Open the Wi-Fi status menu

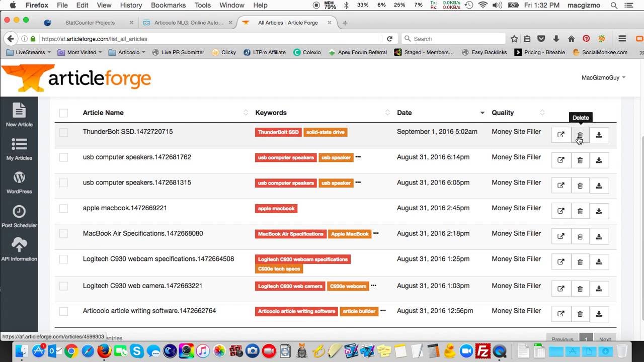pos(483,5)
